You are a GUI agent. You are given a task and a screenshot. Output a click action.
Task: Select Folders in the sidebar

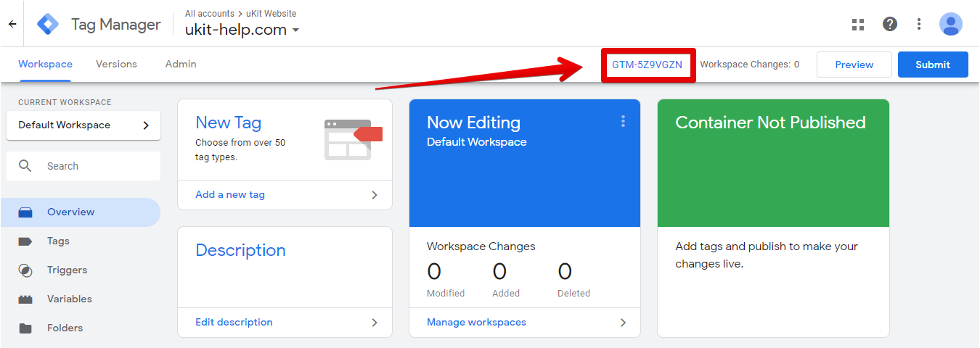(x=80, y=328)
